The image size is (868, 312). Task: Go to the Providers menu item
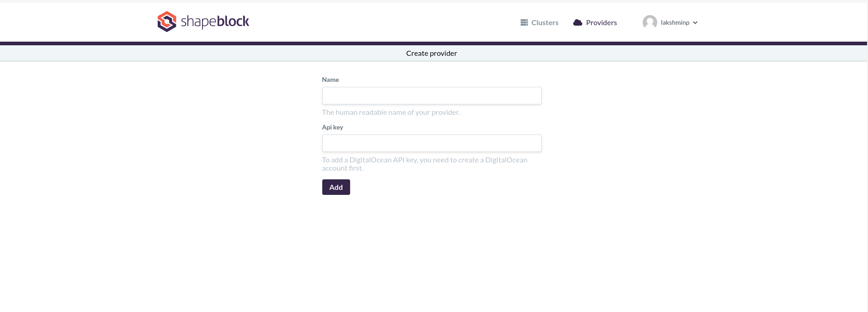coord(601,22)
